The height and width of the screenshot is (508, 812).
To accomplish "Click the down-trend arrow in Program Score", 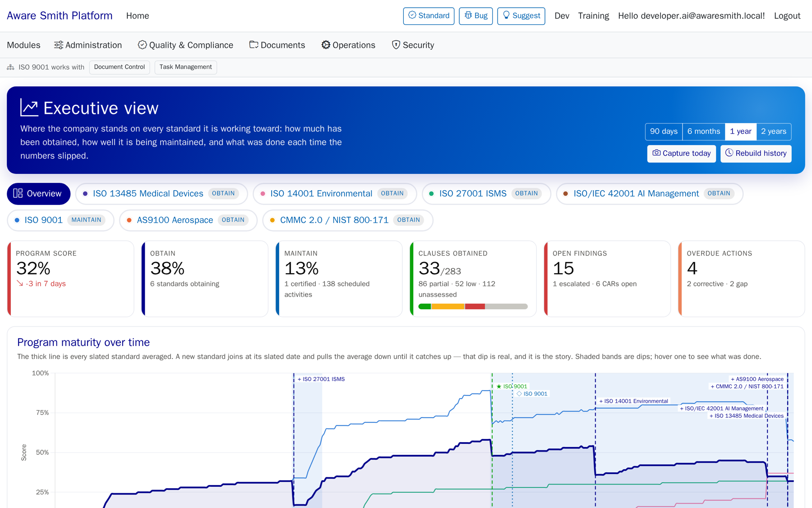I will pos(20,284).
